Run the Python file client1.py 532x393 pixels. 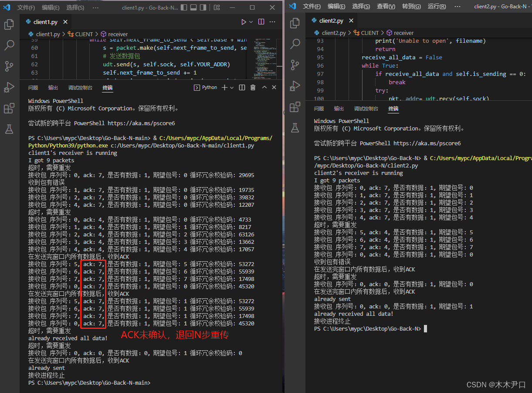244,22
